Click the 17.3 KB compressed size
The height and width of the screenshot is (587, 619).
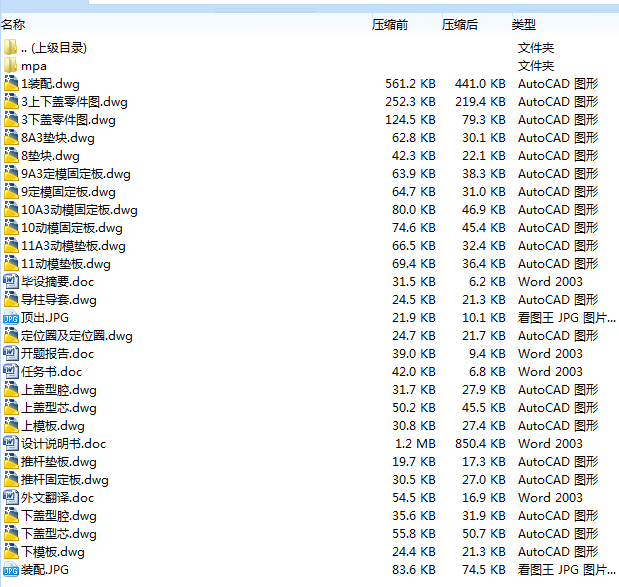pyautogui.click(x=484, y=462)
